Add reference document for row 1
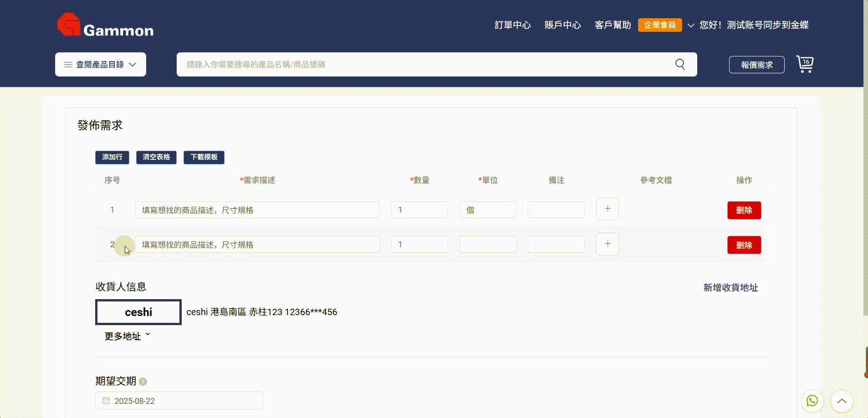 click(607, 209)
